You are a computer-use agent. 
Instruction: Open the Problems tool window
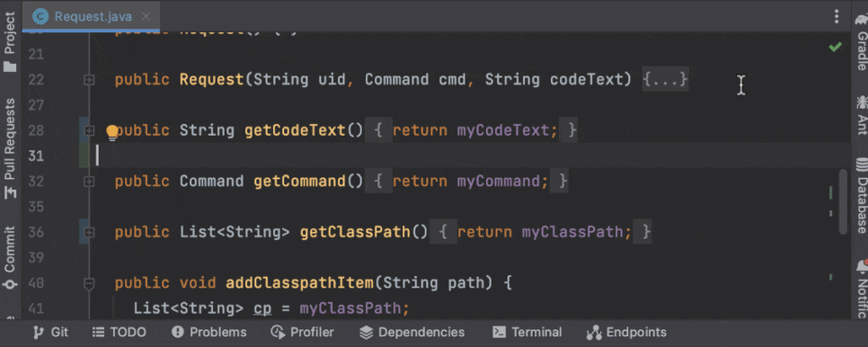tap(208, 332)
